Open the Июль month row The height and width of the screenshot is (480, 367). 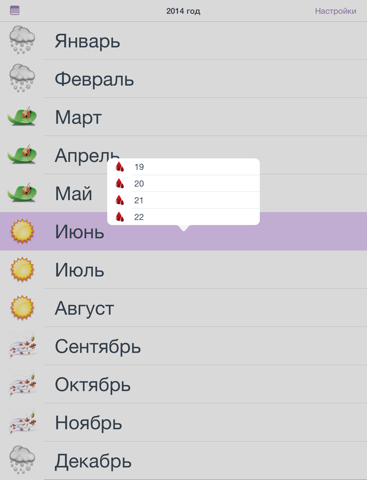pos(183,269)
